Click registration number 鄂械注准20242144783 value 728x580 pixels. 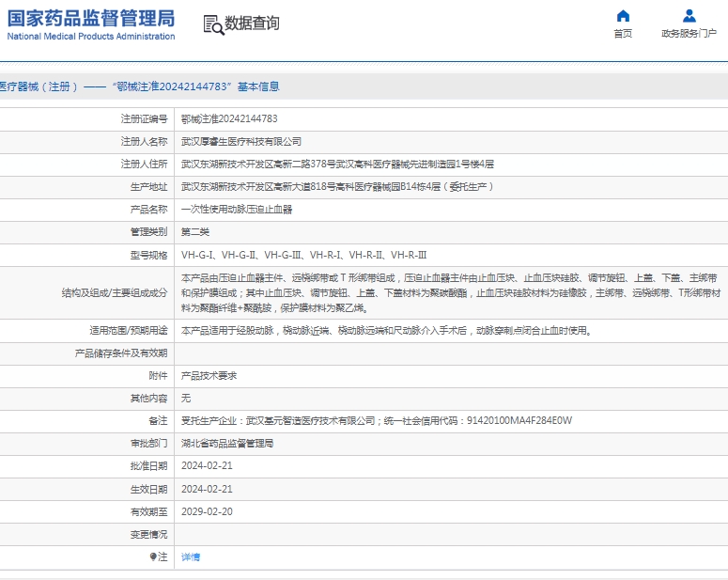click(x=228, y=118)
